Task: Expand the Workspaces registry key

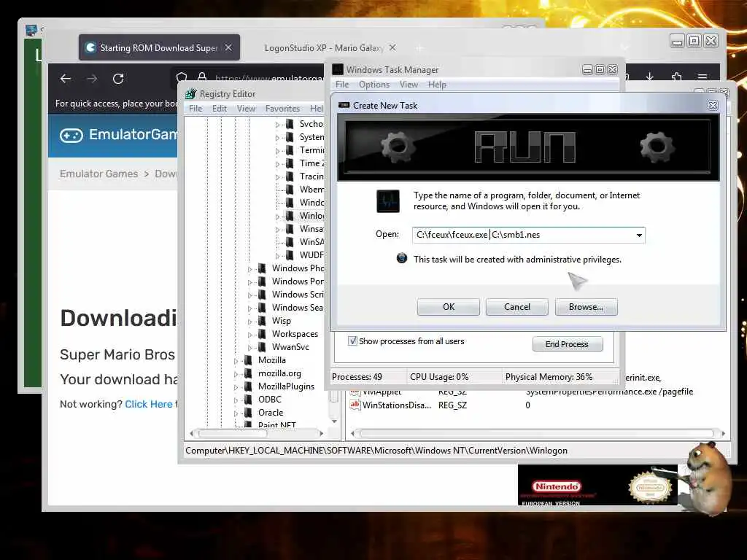Action: coord(249,335)
